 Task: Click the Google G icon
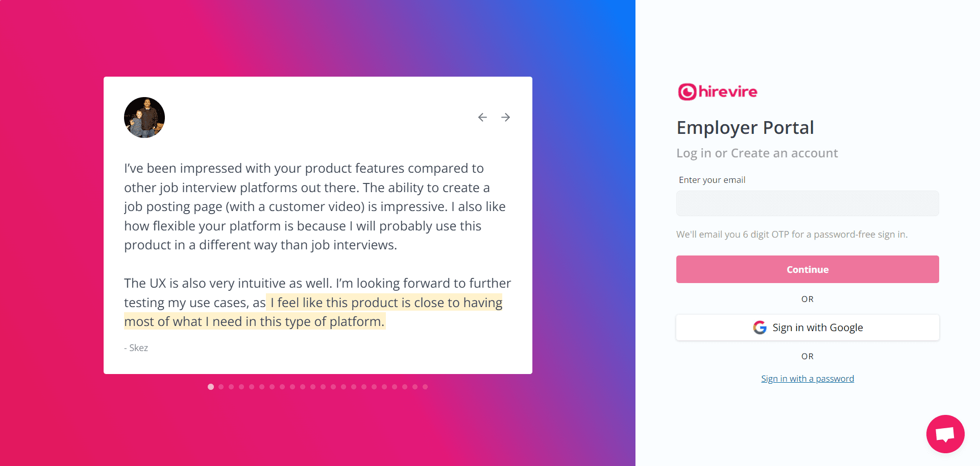759,328
